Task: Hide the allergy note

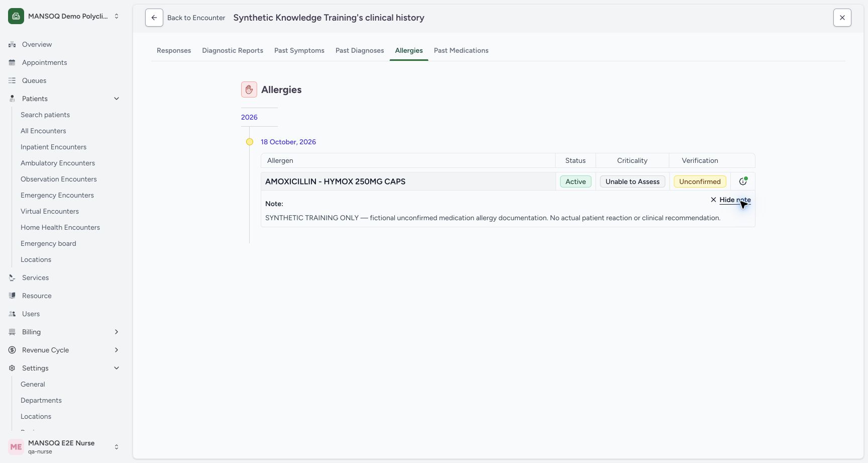Action: click(x=731, y=200)
